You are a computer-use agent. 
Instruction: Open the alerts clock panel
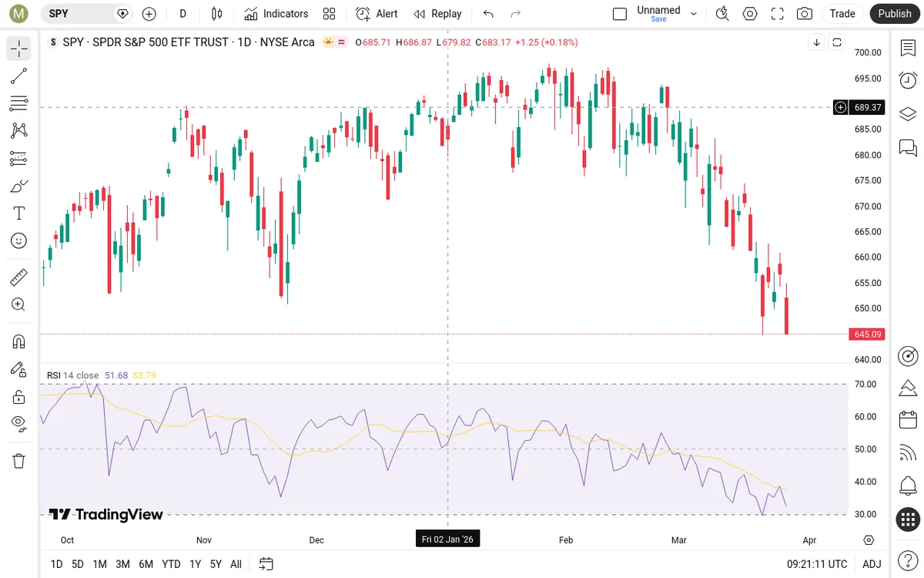tap(908, 80)
